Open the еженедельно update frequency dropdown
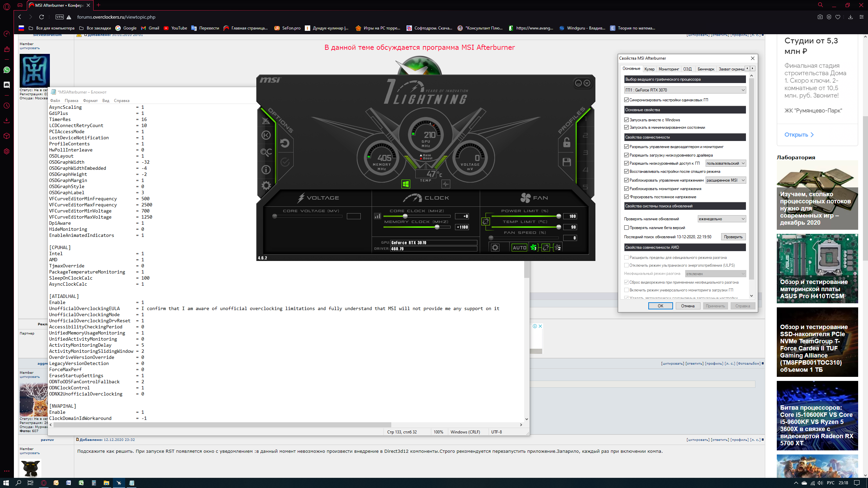The image size is (868, 488). [722, 219]
